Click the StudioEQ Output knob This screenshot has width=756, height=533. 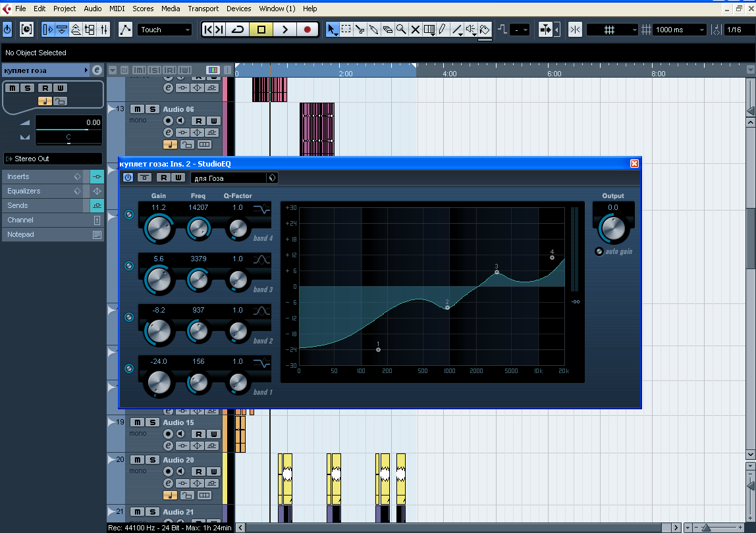point(613,228)
